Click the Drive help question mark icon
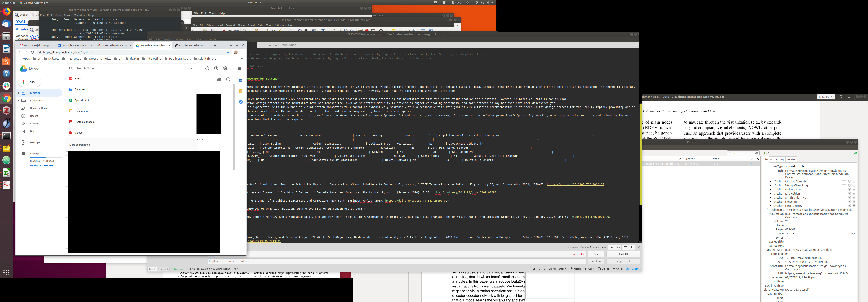Image resolution: width=868 pixels, height=302 pixels. (x=216, y=68)
